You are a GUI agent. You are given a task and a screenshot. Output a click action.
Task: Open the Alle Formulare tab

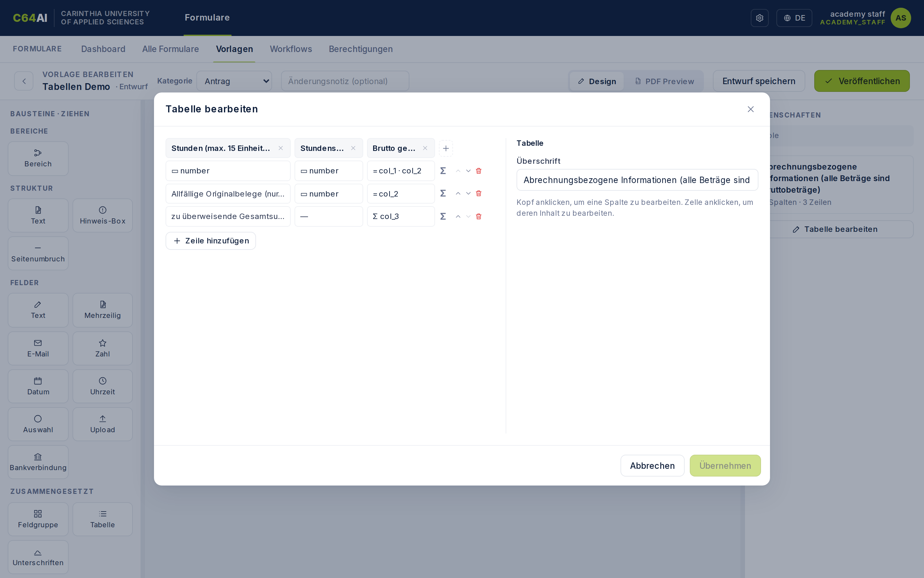[x=170, y=49]
